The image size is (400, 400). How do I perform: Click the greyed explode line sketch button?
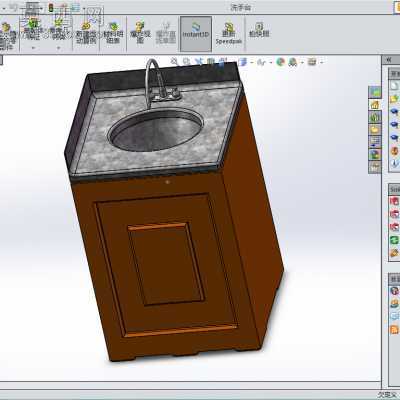pos(166,33)
